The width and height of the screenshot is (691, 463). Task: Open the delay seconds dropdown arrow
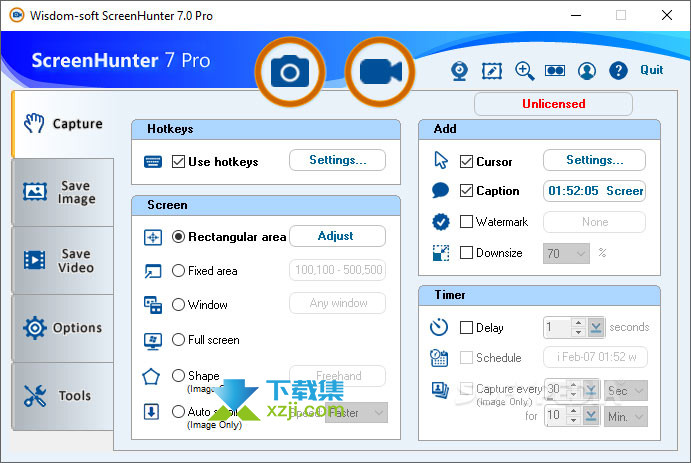[596, 327]
